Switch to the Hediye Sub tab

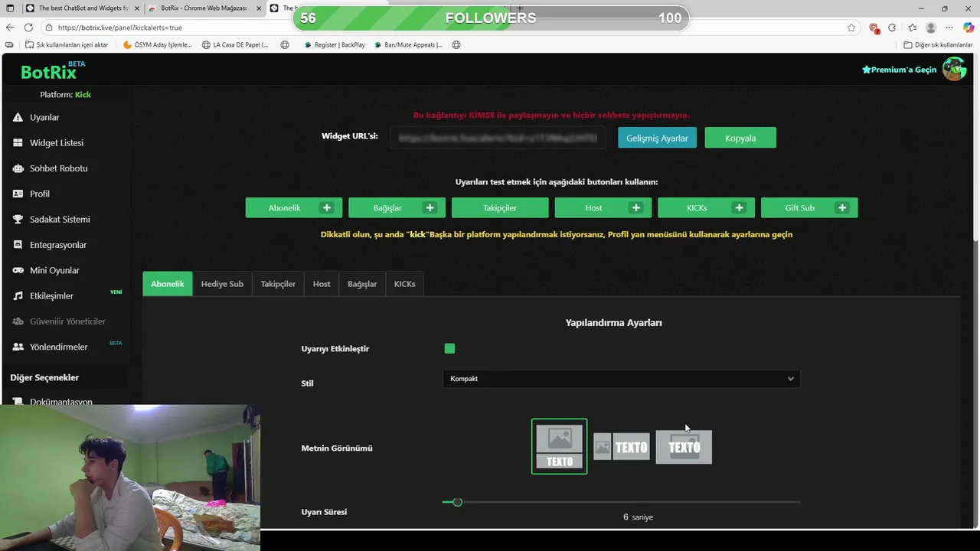[x=222, y=284]
